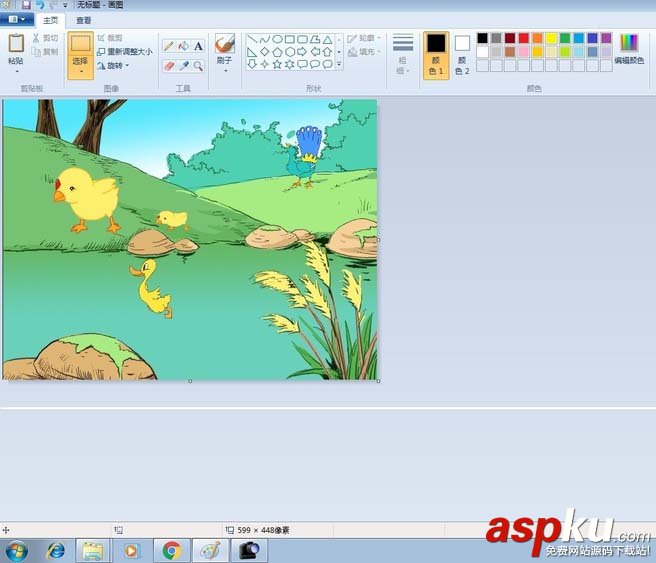Expand the arrow below 粘贴
Screen dimensions: 656x563
coord(16,72)
